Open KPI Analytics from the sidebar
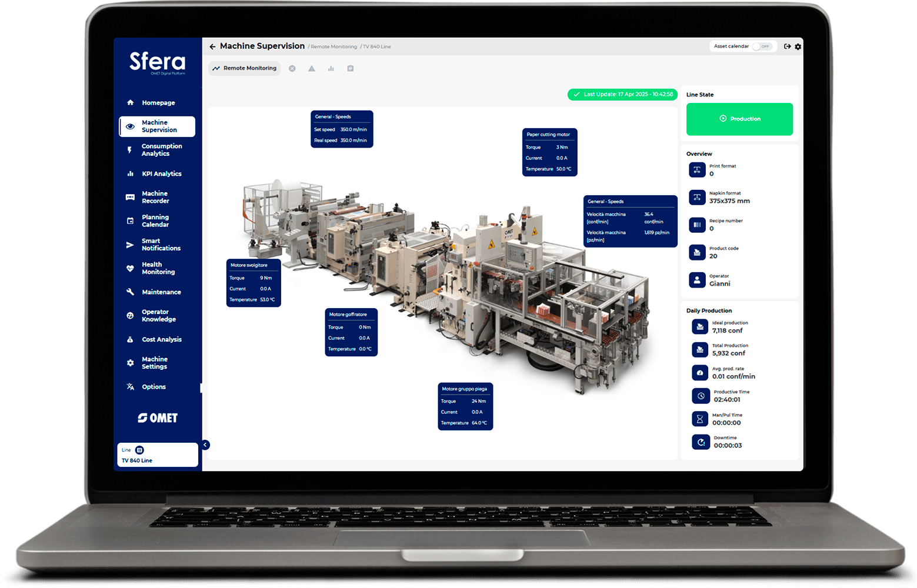917x588 pixels. 161,174
